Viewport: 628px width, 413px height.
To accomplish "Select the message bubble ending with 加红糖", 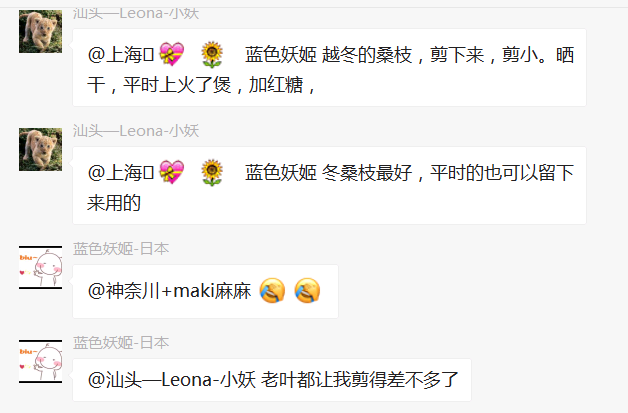I will coord(329,70).
